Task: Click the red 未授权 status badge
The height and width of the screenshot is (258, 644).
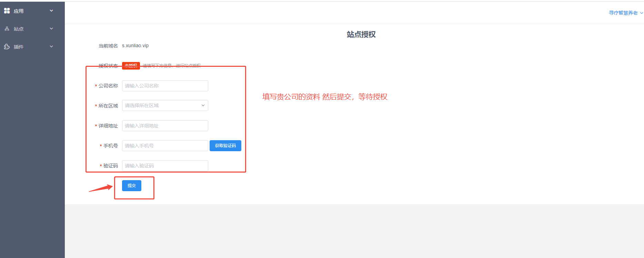Action: click(131, 66)
